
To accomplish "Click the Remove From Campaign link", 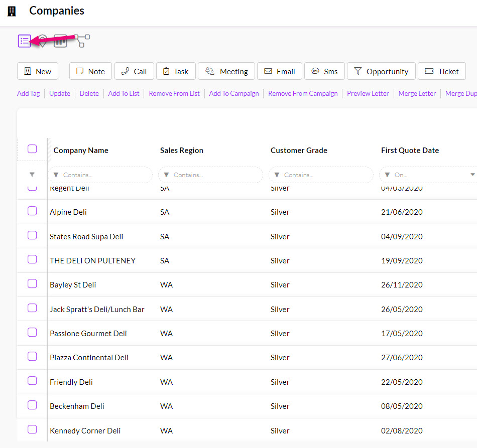I will 303,94.
